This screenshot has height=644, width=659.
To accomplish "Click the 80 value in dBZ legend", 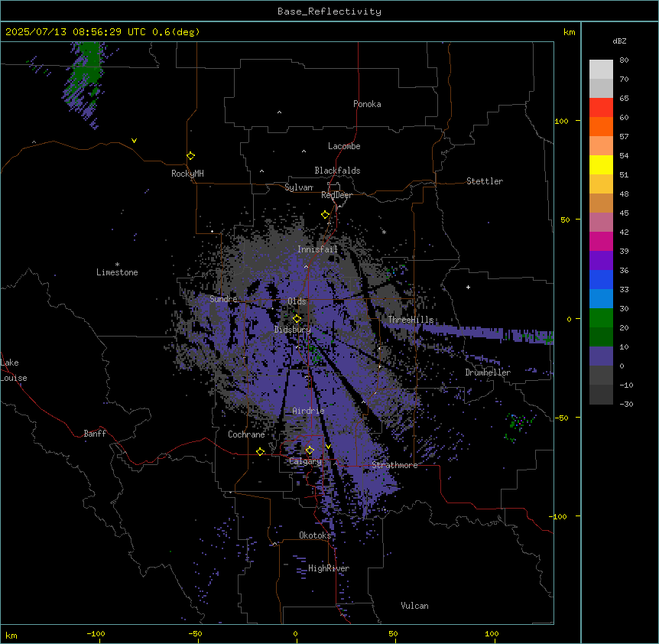I will [x=624, y=60].
